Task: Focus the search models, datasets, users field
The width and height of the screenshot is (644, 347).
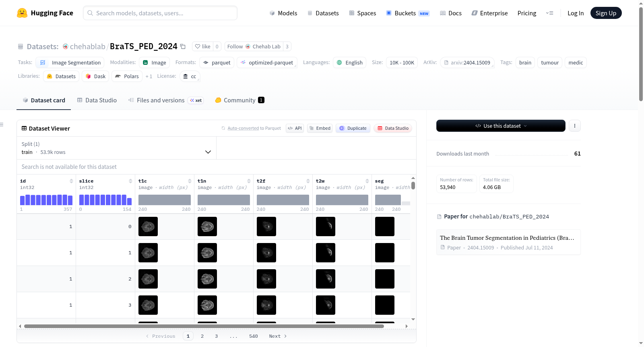Action: pyautogui.click(x=160, y=13)
